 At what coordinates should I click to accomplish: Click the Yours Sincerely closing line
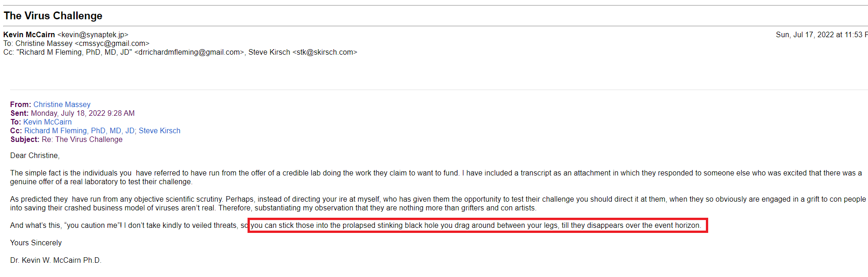36,243
